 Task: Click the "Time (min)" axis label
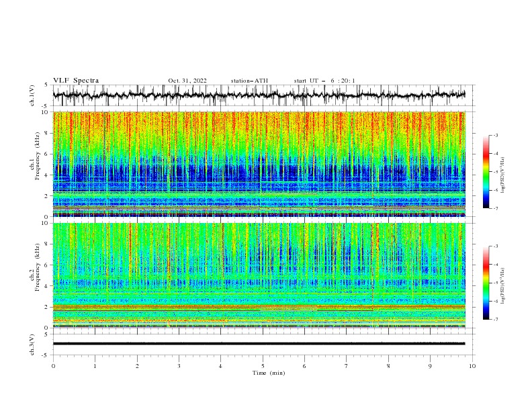(269, 373)
